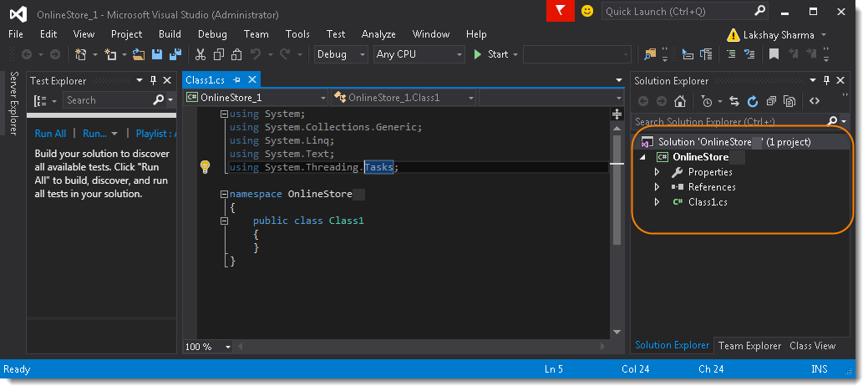
Task: Click the Test Explorer group-by icon
Action: 41,101
